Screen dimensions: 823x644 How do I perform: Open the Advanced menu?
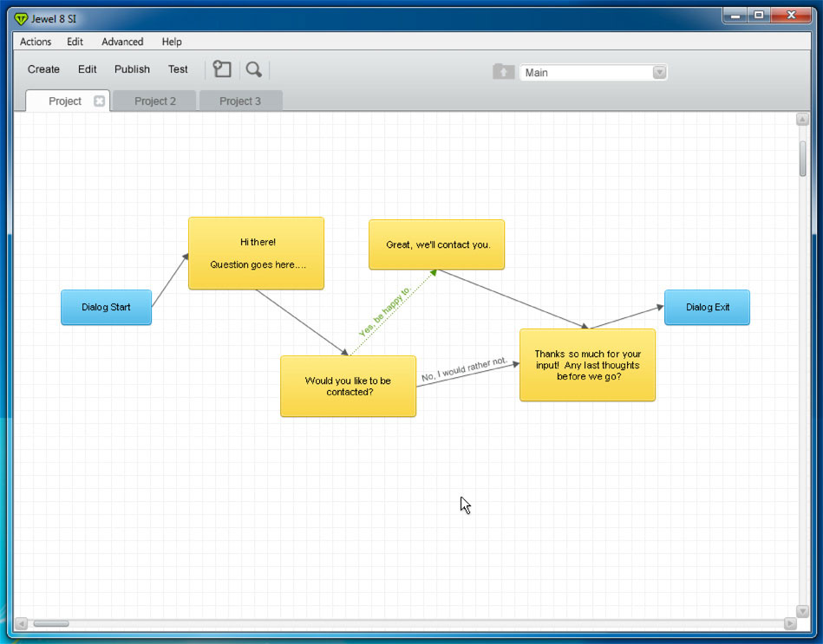point(122,42)
